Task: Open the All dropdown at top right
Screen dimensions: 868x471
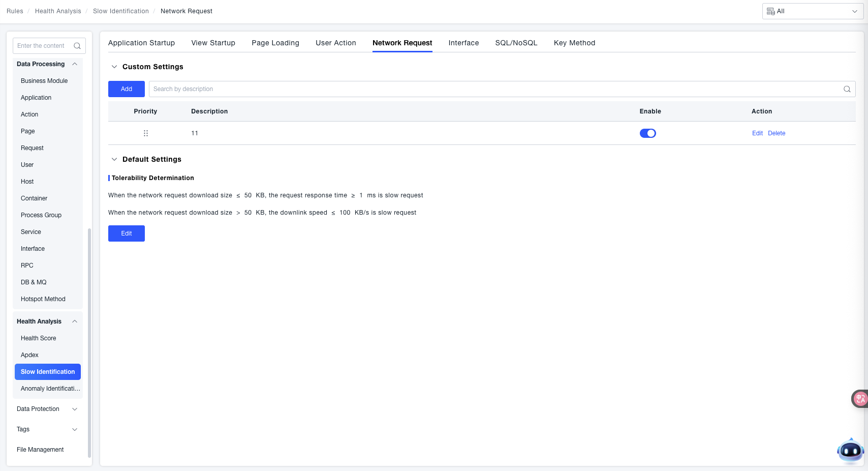Action: [812, 11]
